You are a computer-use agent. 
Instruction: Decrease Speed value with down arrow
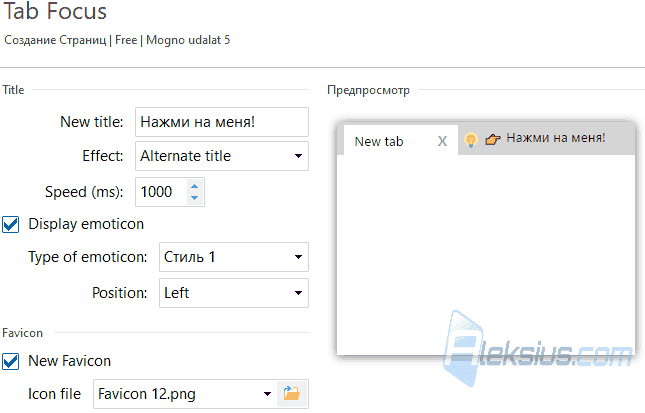195,198
